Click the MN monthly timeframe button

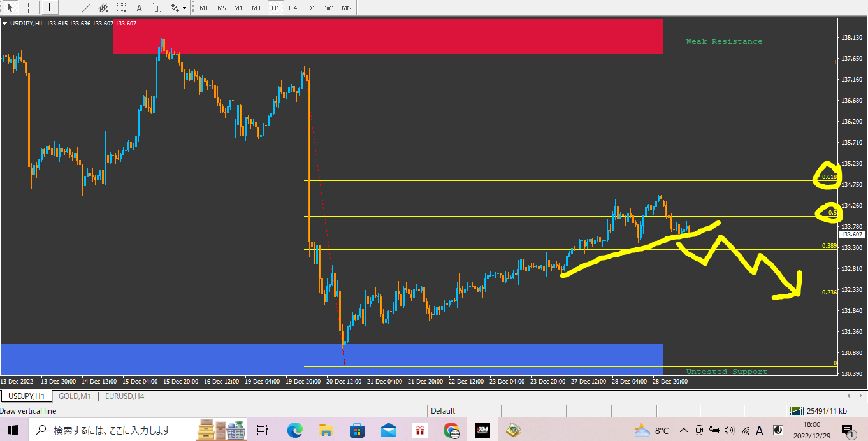[x=346, y=7]
